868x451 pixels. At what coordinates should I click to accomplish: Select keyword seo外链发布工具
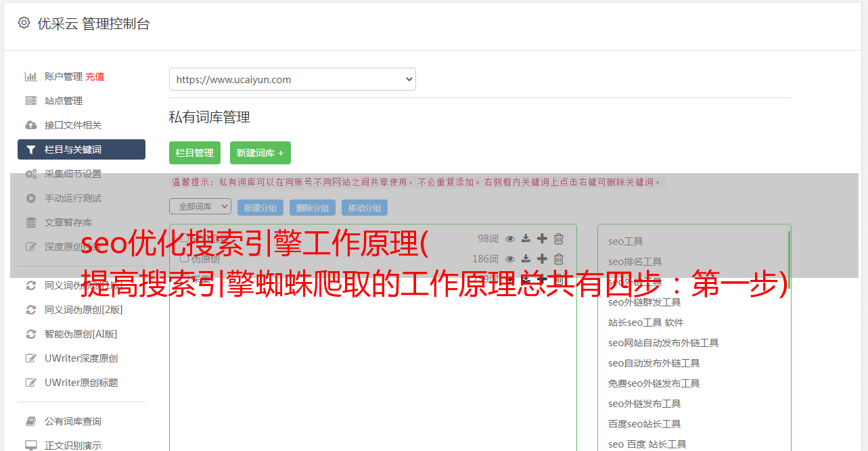click(645, 404)
